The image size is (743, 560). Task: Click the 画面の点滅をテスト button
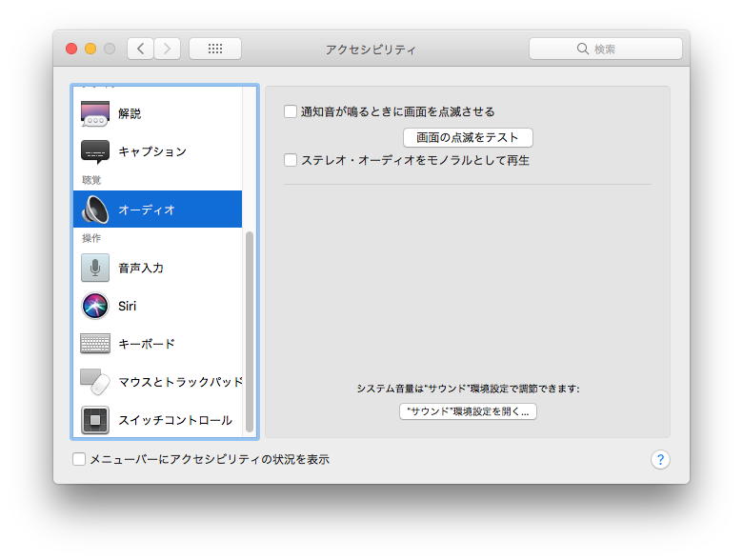(x=468, y=137)
